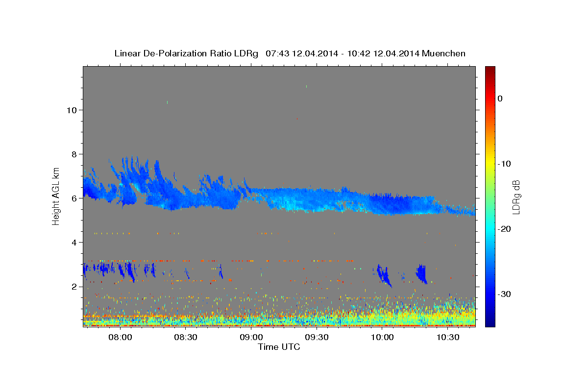Click the height tick label 4
This screenshot has width=588, height=392.
pos(74,242)
